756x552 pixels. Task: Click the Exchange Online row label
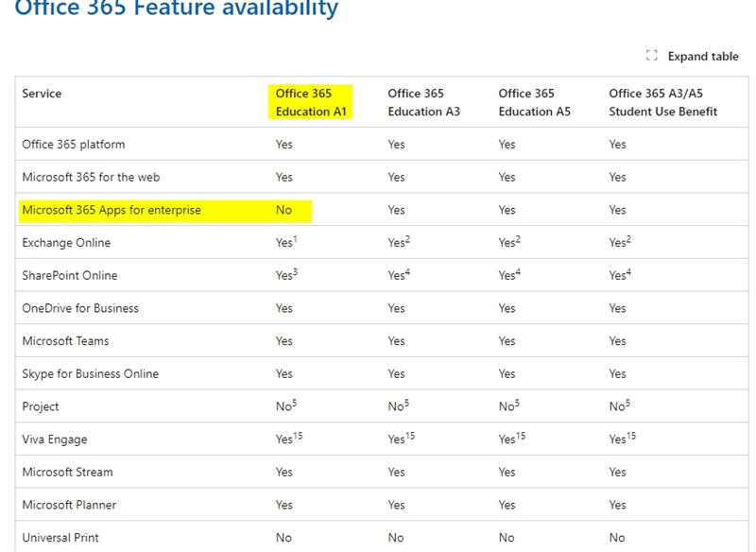pos(66,243)
